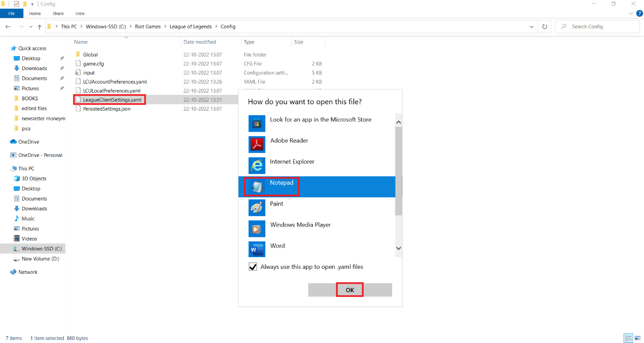Open pics folder in sidebar

click(x=26, y=129)
